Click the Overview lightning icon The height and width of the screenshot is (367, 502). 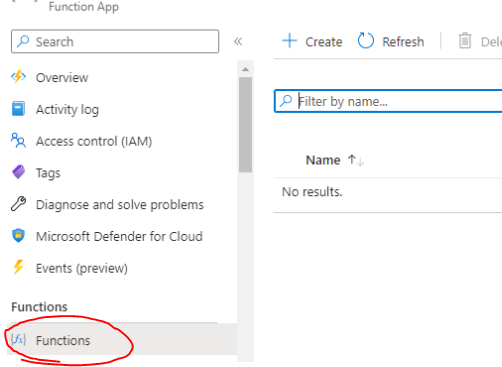pyautogui.click(x=18, y=77)
